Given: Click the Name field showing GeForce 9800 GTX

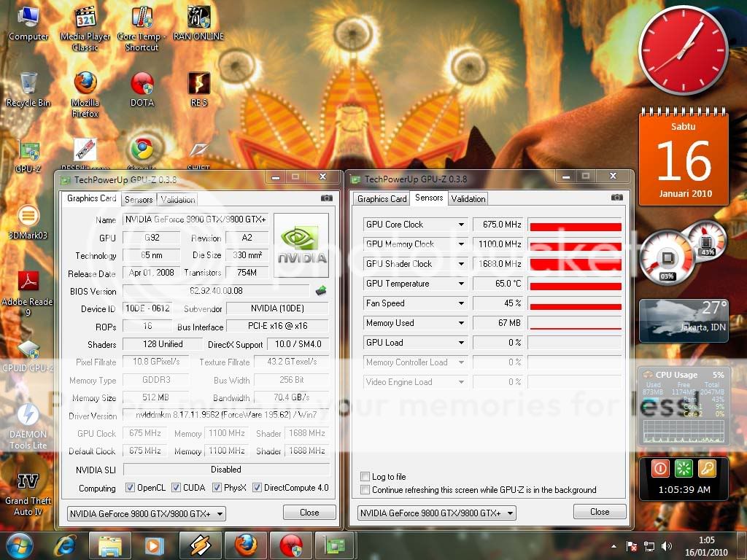Looking at the screenshot, I should point(196,219).
